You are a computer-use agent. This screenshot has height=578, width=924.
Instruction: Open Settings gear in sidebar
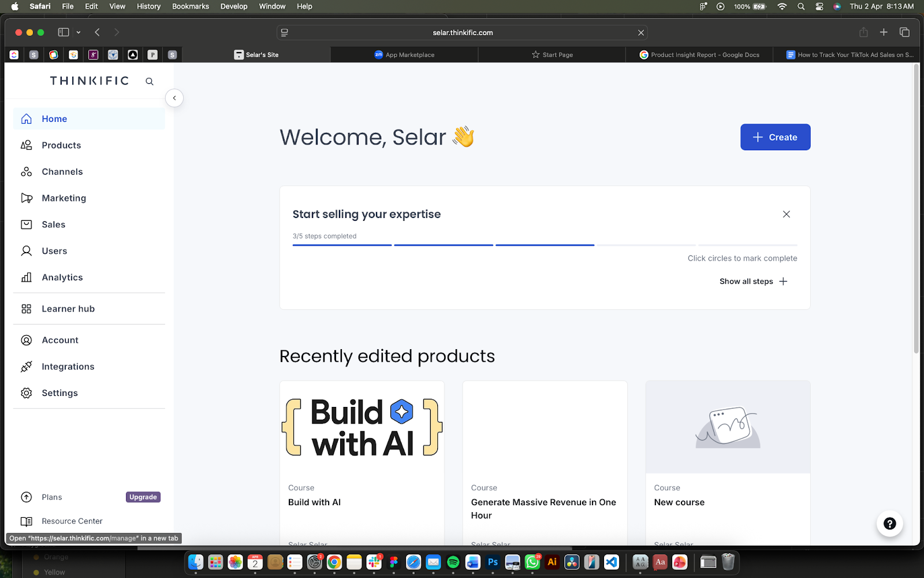tap(27, 393)
